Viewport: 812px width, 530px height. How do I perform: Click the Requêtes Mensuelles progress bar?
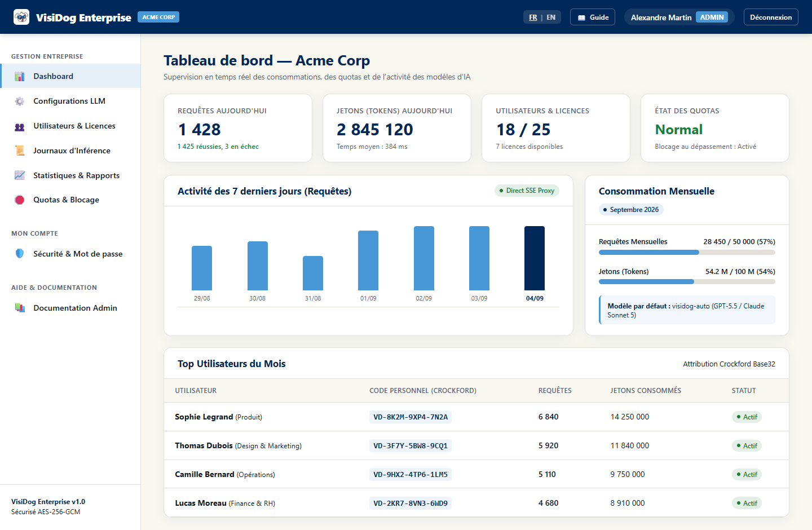tap(687, 252)
